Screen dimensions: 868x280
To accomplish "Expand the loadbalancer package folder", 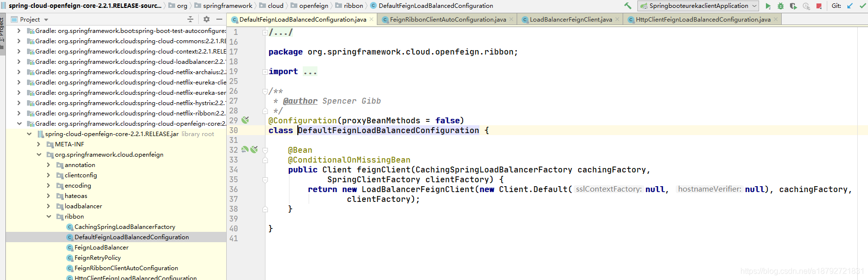I will point(49,206).
